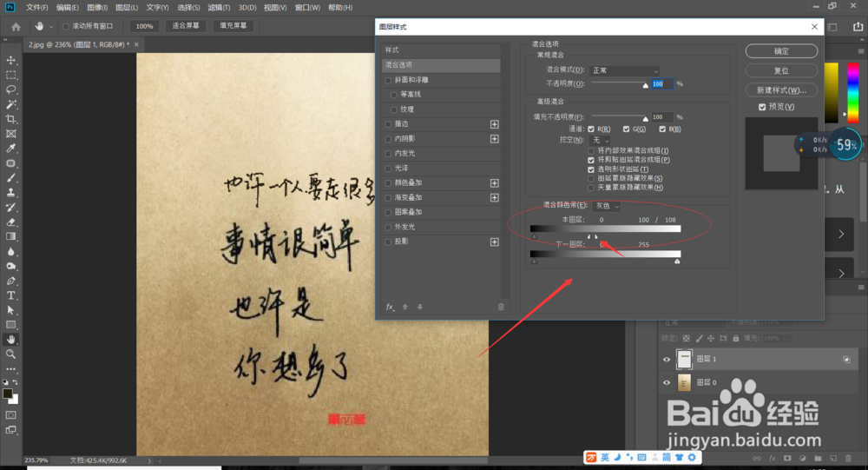Click the 图层 0 thumbnail
868x470 pixels.
[684, 382]
